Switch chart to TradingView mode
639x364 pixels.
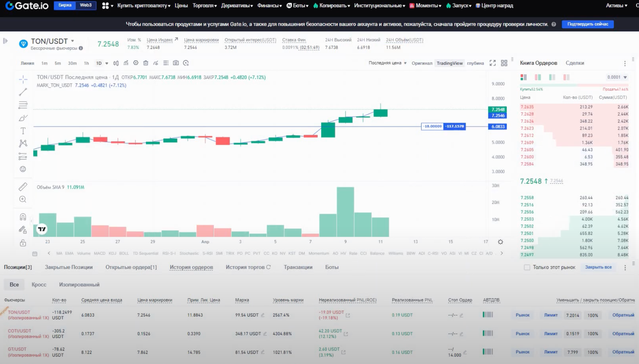449,63
